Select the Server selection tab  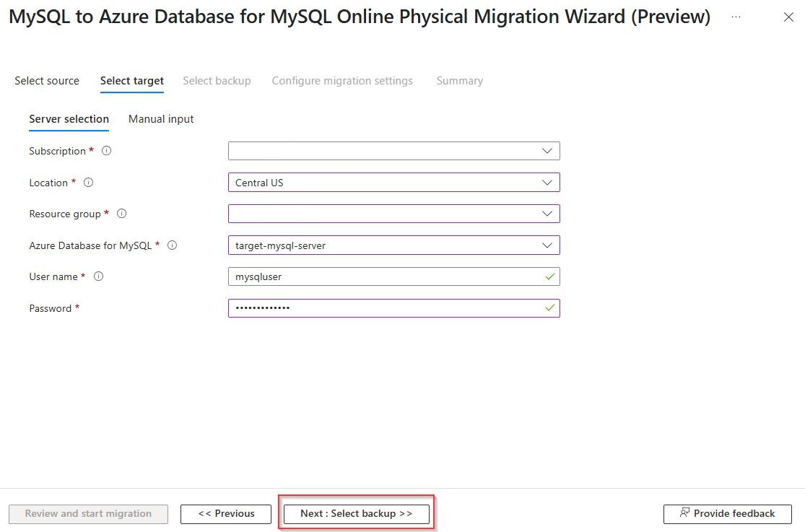(69, 119)
